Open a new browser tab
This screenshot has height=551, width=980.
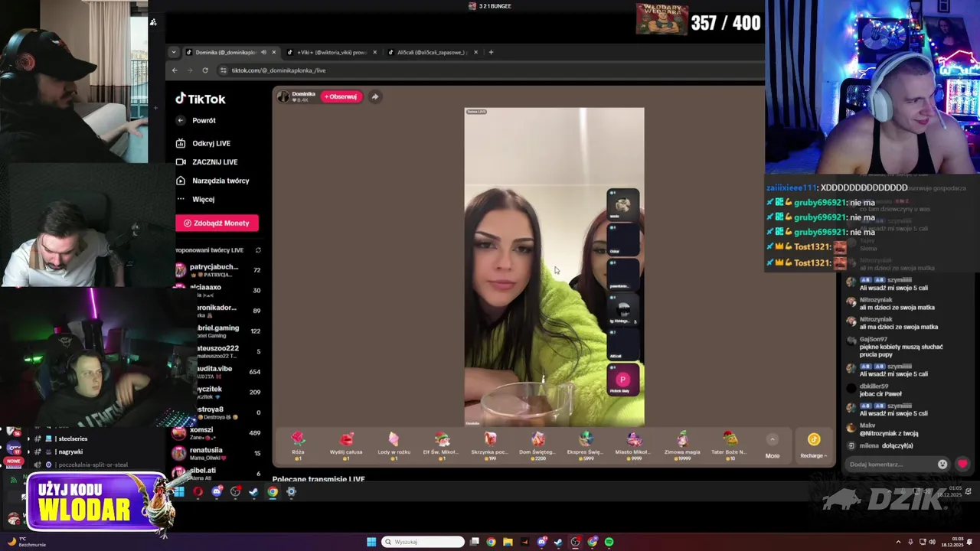(491, 52)
